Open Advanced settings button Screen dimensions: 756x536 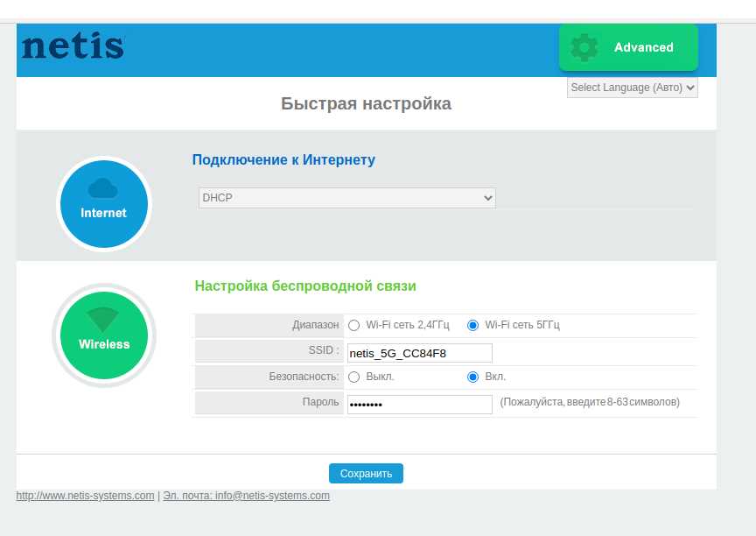coord(628,47)
